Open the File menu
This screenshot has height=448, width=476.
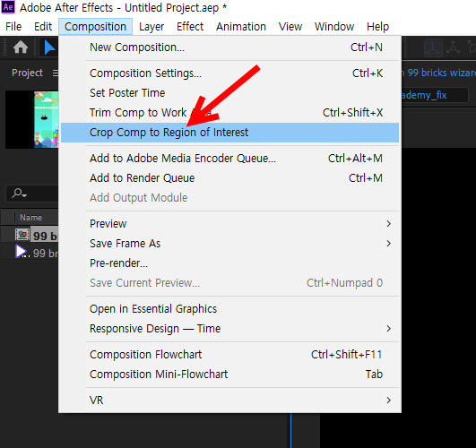[x=13, y=27]
